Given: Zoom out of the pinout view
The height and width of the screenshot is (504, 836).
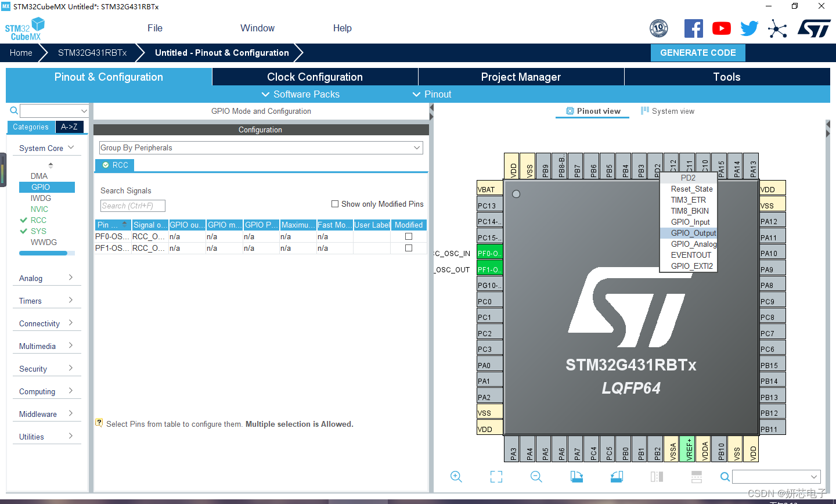Looking at the screenshot, I should 536,477.
